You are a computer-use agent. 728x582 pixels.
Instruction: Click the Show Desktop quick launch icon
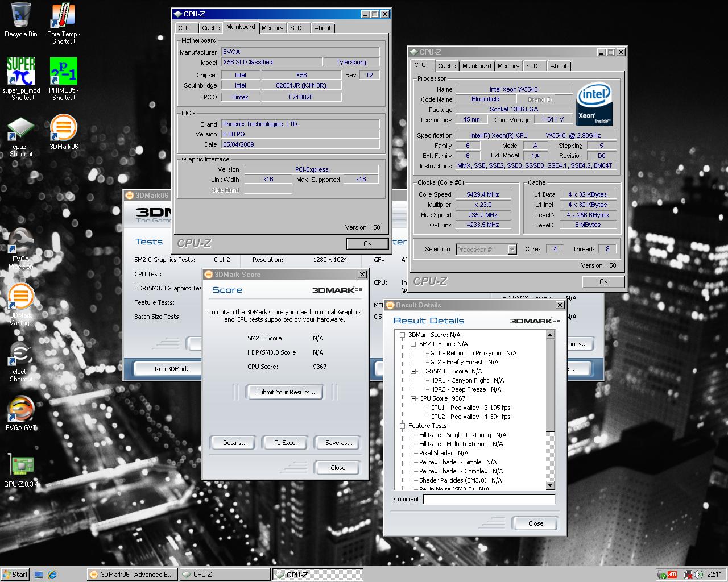39,575
